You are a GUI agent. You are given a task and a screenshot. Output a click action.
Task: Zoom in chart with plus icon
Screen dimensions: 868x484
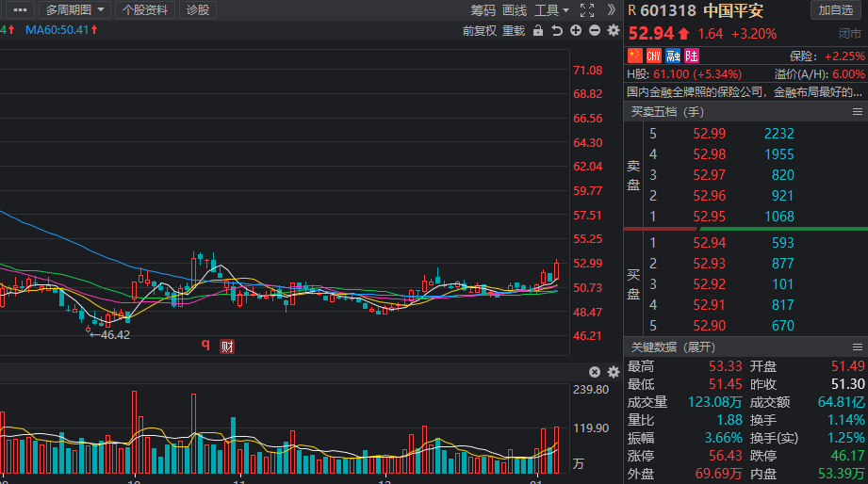[x=576, y=30]
